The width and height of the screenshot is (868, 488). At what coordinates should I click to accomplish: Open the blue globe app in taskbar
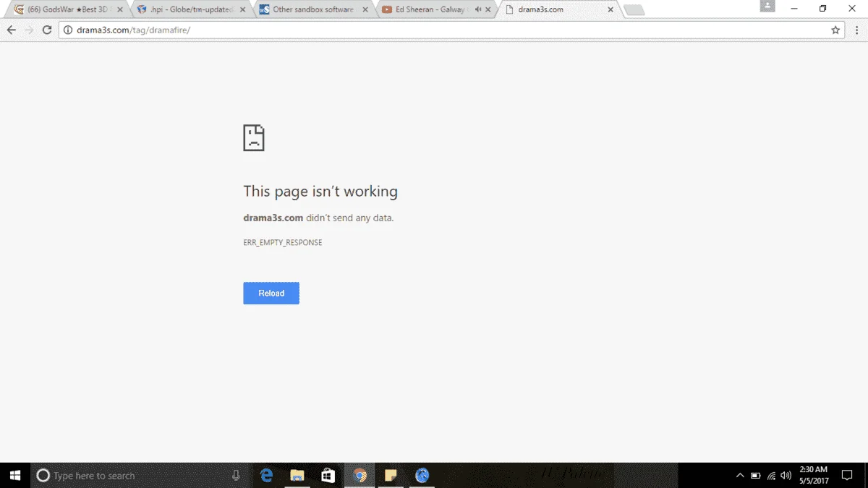click(422, 475)
